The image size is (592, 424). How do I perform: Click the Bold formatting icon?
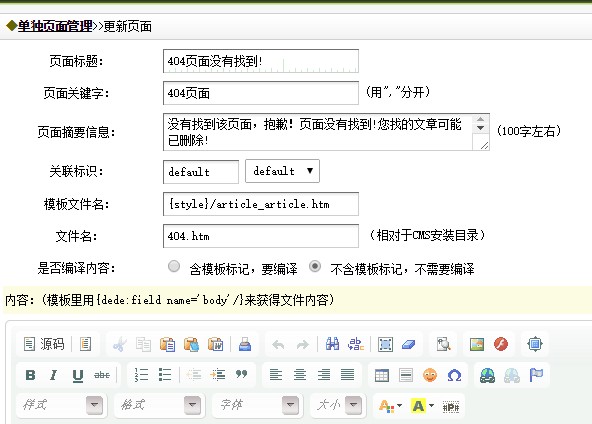tap(30, 375)
